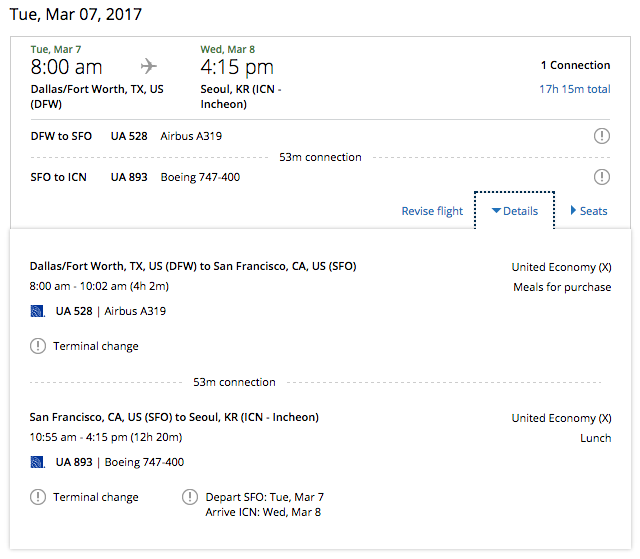Screen dimensions: 640x559
Task: Click Dallas/Fort Worth, TX, US (DFW) origin text
Action: point(97,97)
